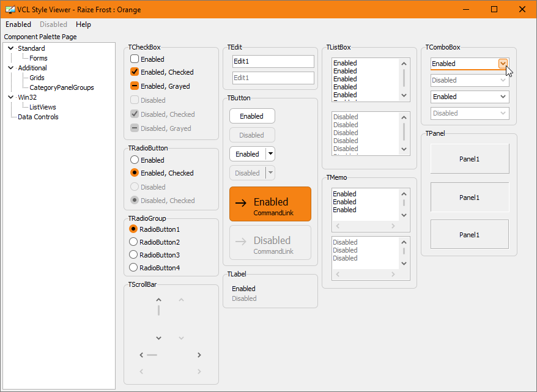Click down arrow in enabled TMemo scrollbar
This screenshot has height=392, width=537.
[x=404, y=215]
